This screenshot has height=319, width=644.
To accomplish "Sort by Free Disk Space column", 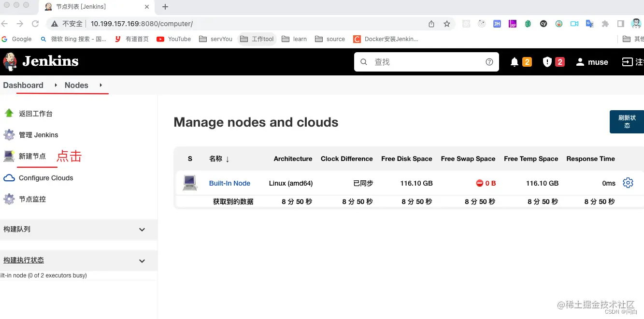I will (406, 159).
